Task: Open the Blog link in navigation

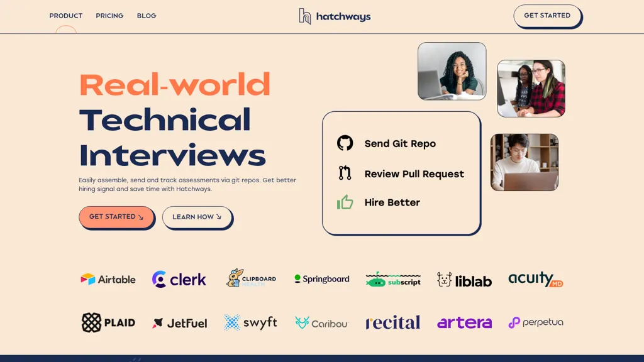Action: click(x=147, y=16)
